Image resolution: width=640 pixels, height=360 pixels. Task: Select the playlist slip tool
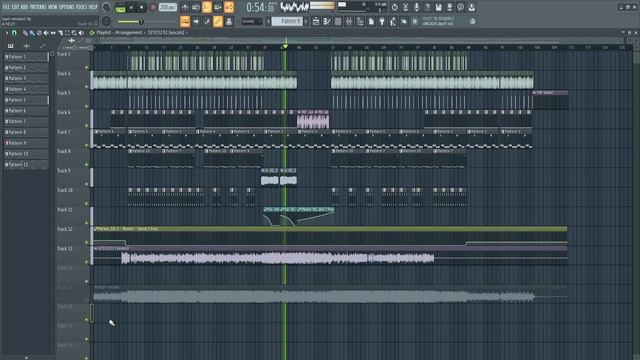point(53,33)
